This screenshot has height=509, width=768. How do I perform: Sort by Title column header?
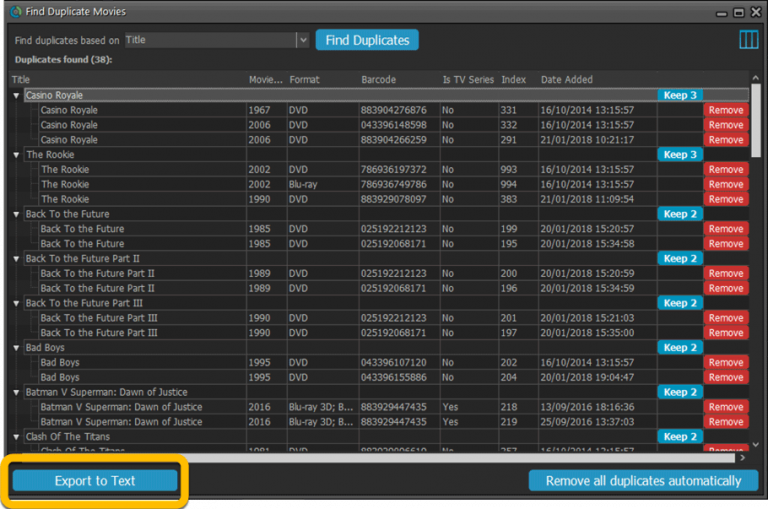click(x=127, y=79)
